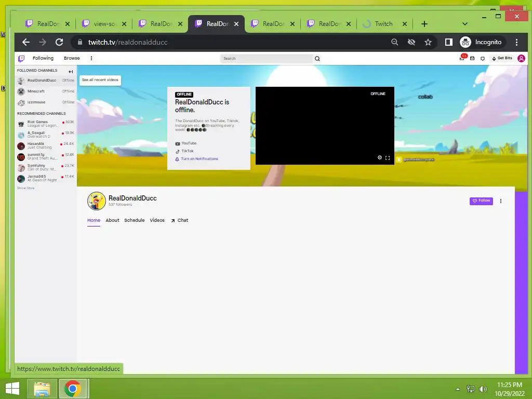Reload the page with the refresh icon
The image size is (532, 399).
[x=59, y=42]
